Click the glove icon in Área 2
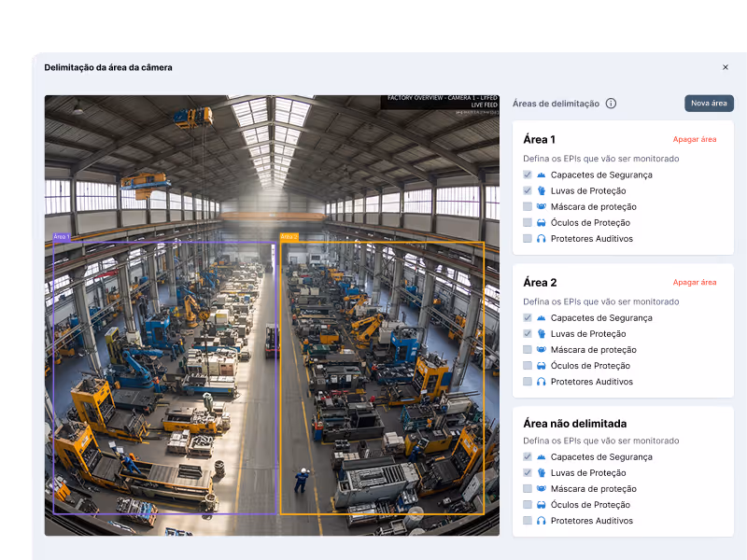The height and width of the screenshot is (560, 747). 542,333
